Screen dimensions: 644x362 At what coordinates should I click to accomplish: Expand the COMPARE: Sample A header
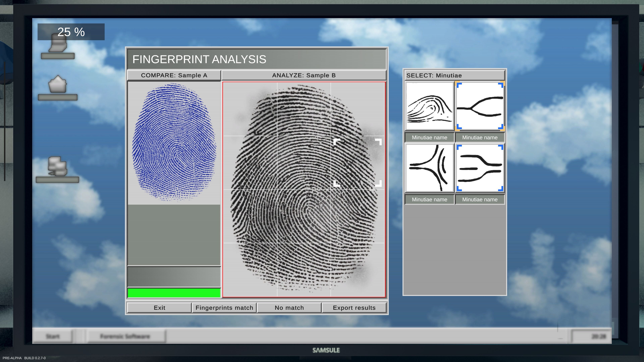pos(174,75)
